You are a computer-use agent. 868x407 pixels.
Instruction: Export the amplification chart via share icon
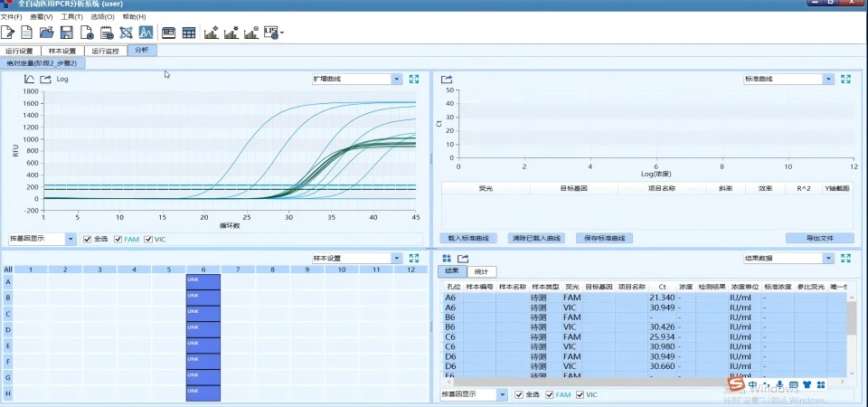(45, 79)
